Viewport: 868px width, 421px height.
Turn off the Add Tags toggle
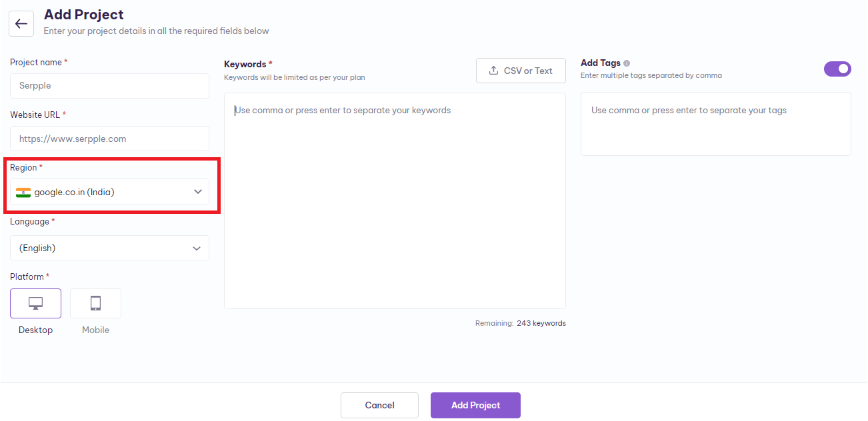(837, 69)
